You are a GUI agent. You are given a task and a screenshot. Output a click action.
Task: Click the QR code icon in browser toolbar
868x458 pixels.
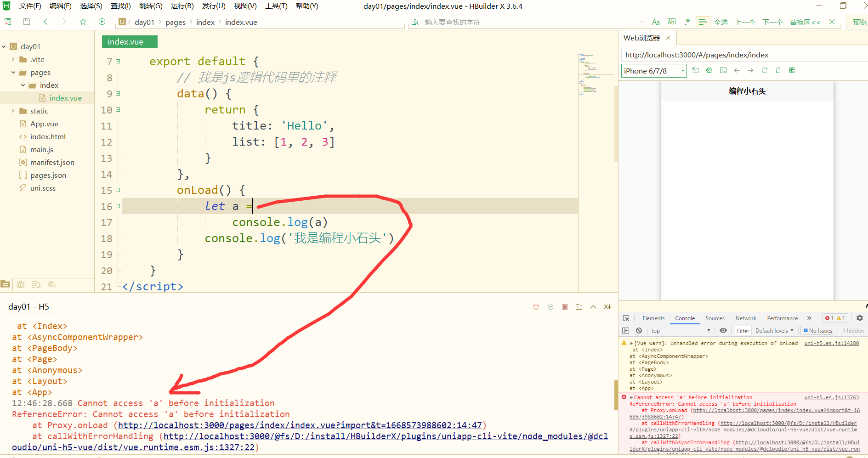792,70
